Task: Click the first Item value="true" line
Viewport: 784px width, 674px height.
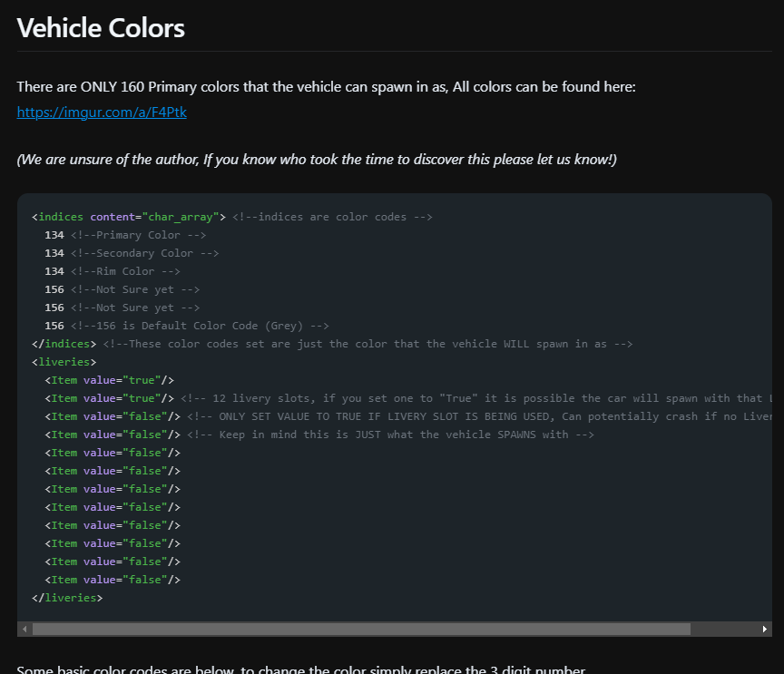Action: point(109,380)
